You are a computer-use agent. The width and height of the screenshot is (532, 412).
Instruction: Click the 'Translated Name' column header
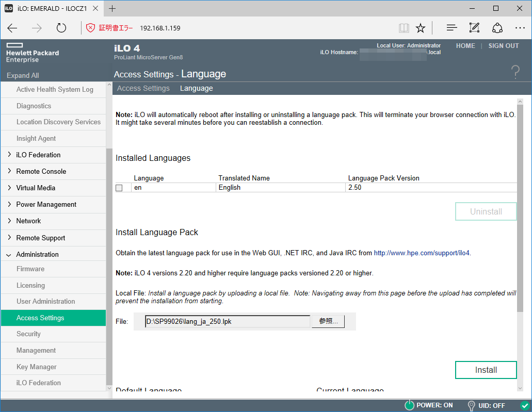(x=244, y=178)
